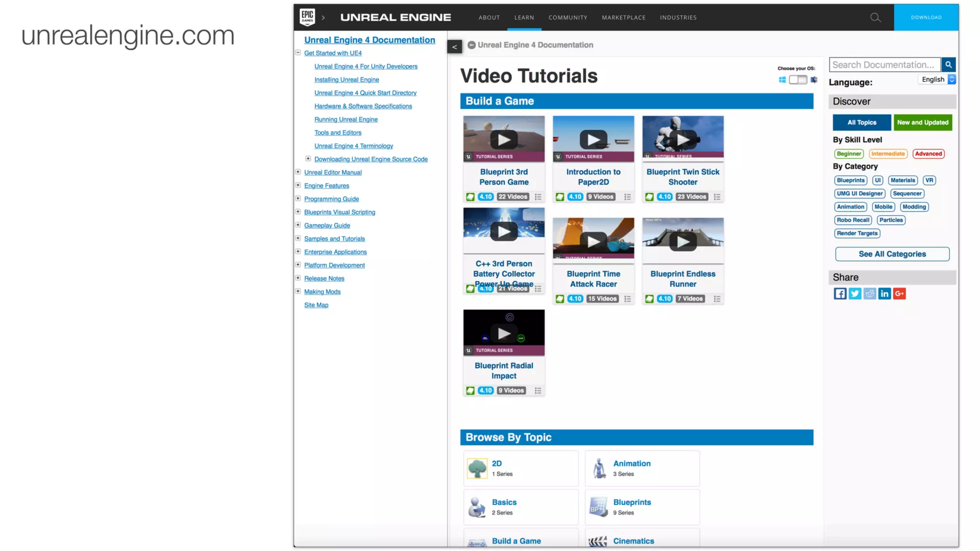Share page via Google Plus icon
The width and height of the screenshot is (980, 551).
[x=899, y=294]
